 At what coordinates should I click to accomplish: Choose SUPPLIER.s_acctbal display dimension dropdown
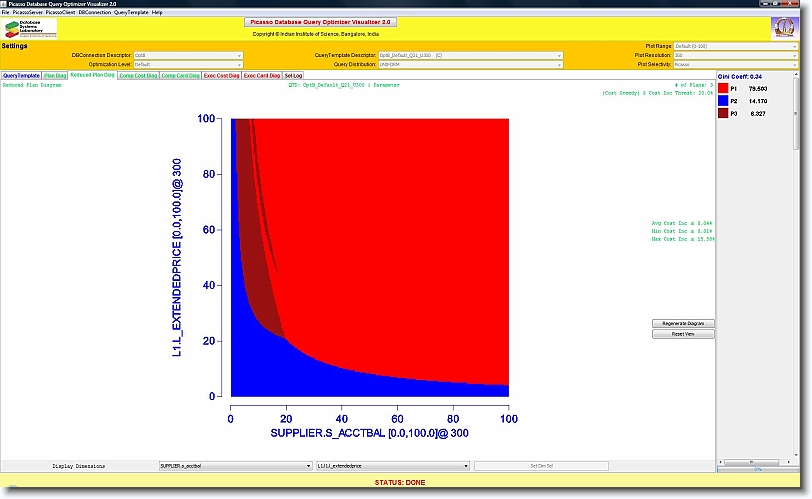236,466
